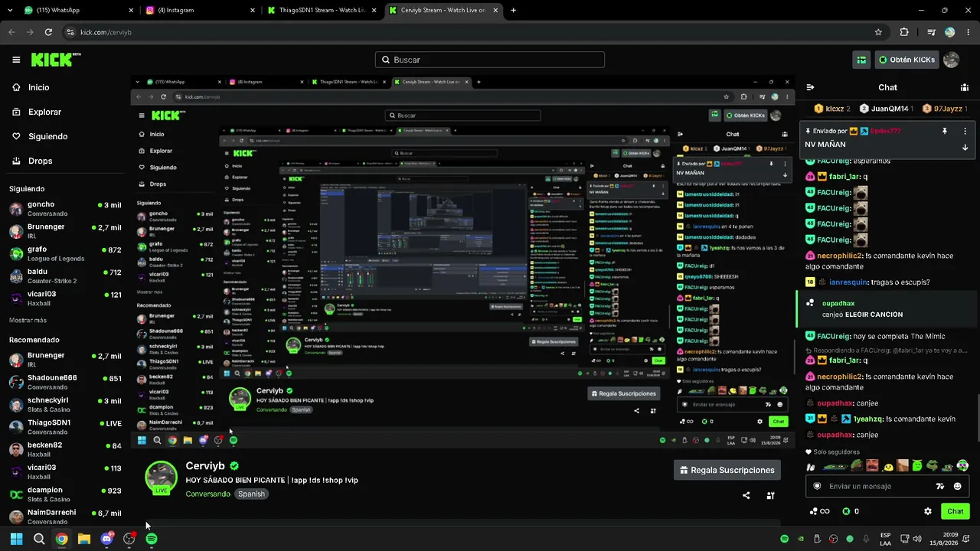Viewport: 980px width, 551px height.
Task: Open Windows taskbar search
Action: pyautogui.click(x=39, y=539)
